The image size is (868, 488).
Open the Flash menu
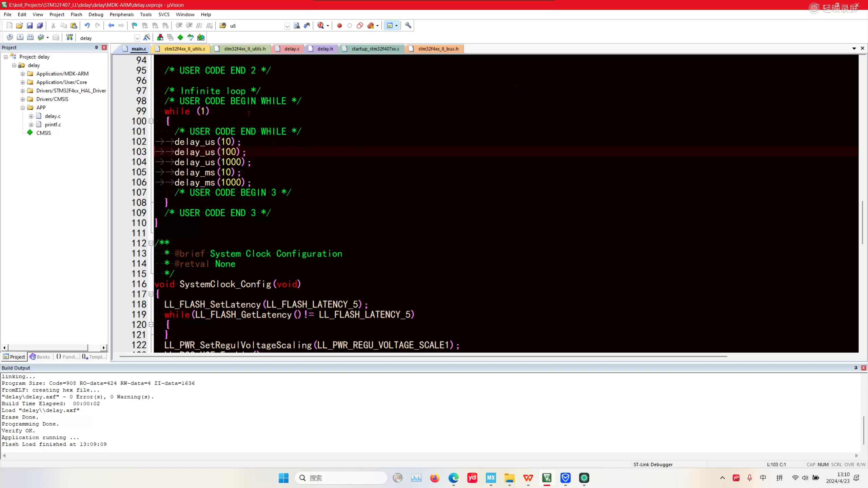[76, 15]
